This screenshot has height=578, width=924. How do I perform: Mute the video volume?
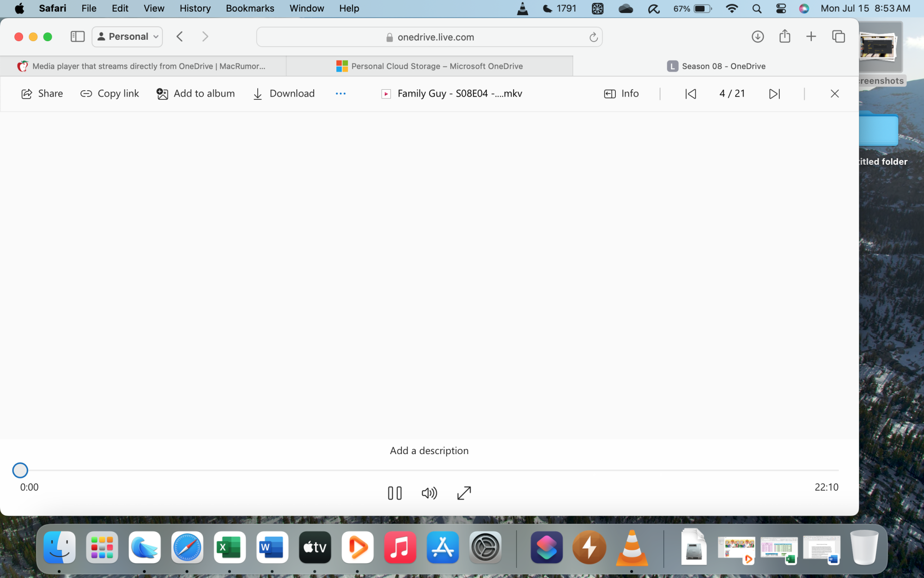[x=429, y=493]
